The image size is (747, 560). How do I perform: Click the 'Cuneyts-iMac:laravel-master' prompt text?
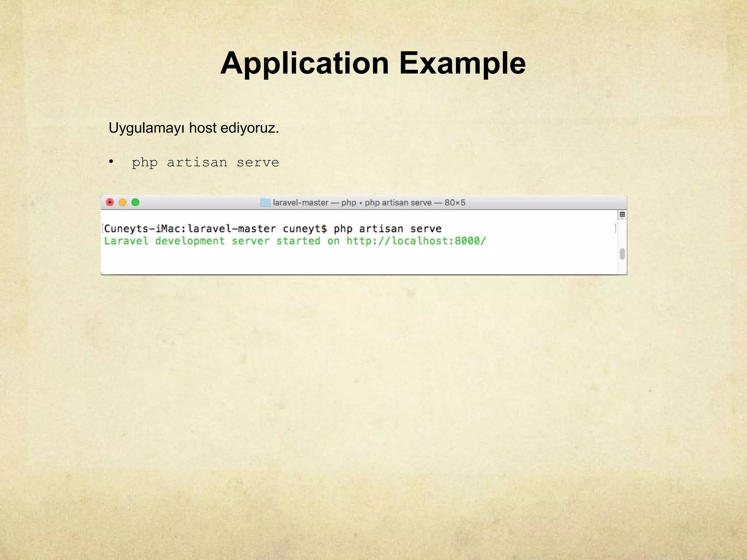pyautogui.click(x=190, y=229)
